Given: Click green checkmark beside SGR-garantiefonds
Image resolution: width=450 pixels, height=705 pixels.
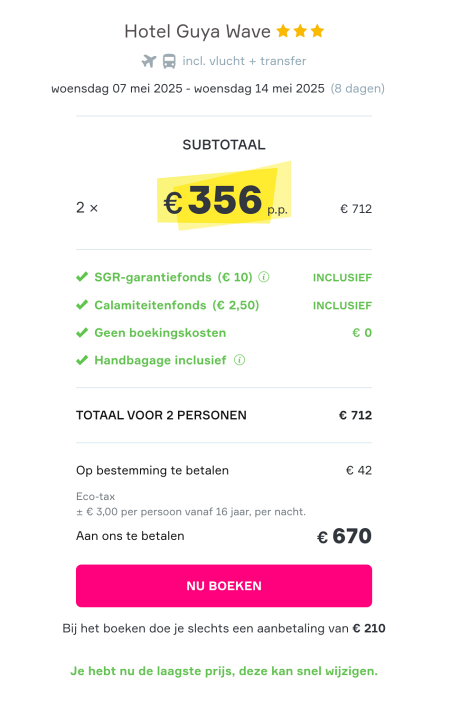Looking at the screenshot, I should tap(82, 277).
